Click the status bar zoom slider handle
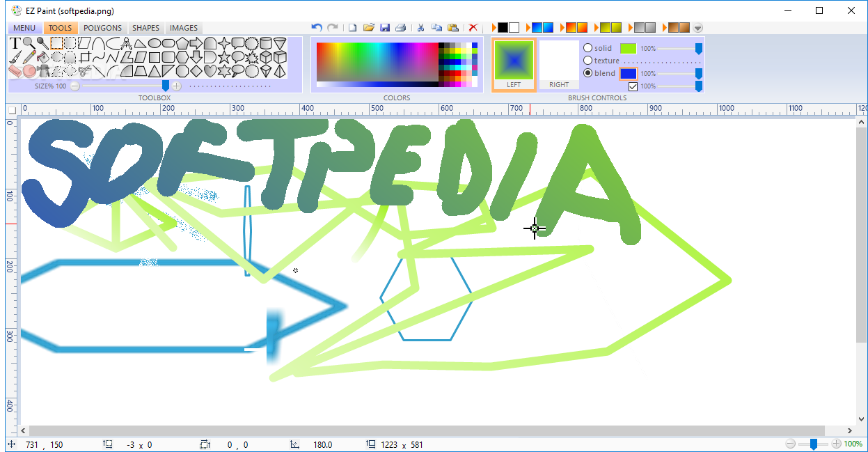Image resolution: width=868 pixels, height=452 pixels. point(813,444)
